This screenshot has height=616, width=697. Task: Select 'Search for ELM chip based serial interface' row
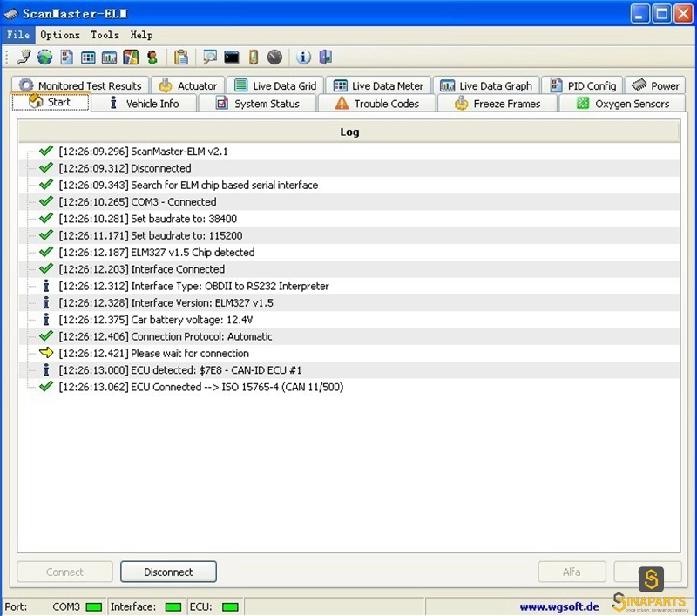click(349, 186)
